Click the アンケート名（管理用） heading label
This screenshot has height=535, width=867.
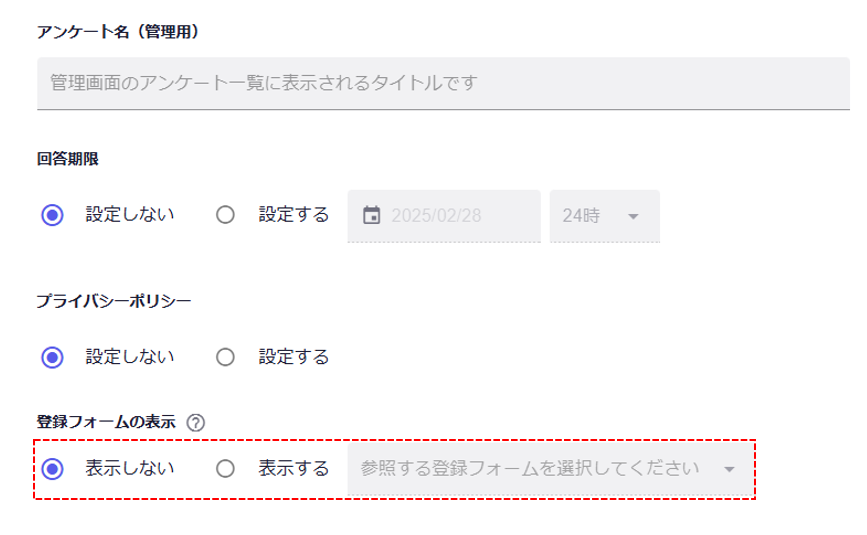click(118, 33)
